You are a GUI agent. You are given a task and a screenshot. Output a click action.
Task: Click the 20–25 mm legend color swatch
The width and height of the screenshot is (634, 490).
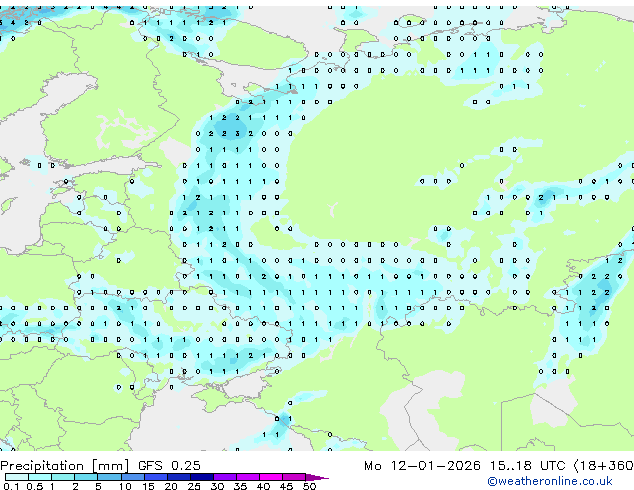(179, 477)
